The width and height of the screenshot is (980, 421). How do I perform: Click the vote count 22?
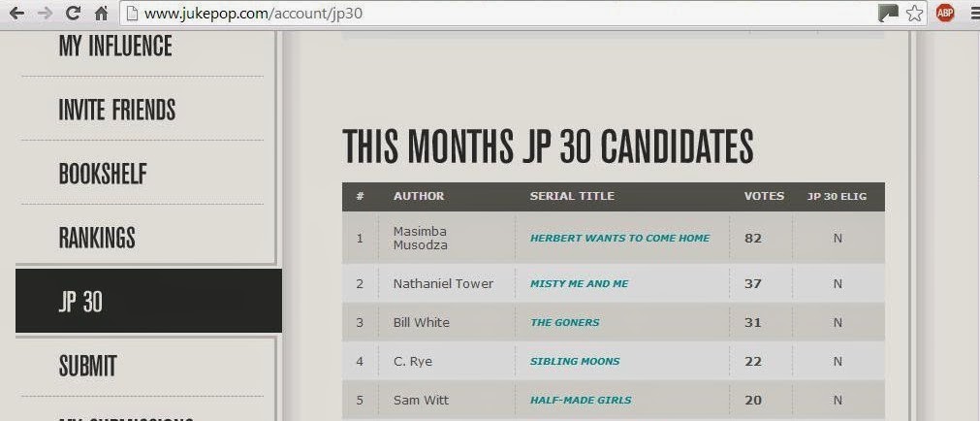tap(753, 361)
